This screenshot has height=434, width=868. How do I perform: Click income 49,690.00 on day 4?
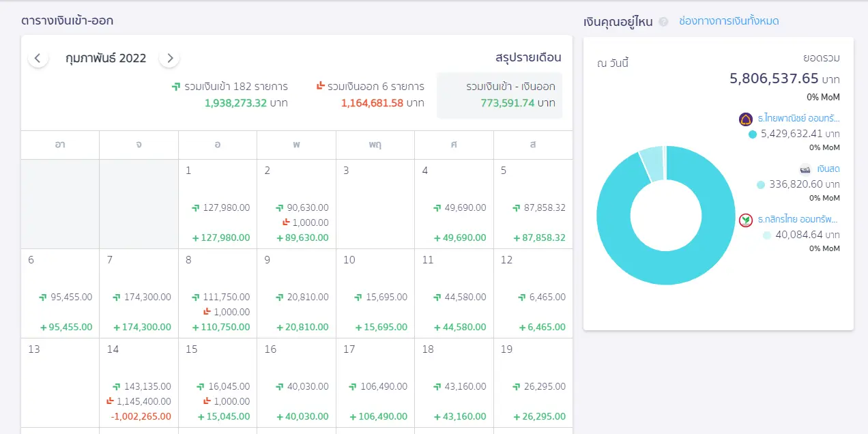465,207
